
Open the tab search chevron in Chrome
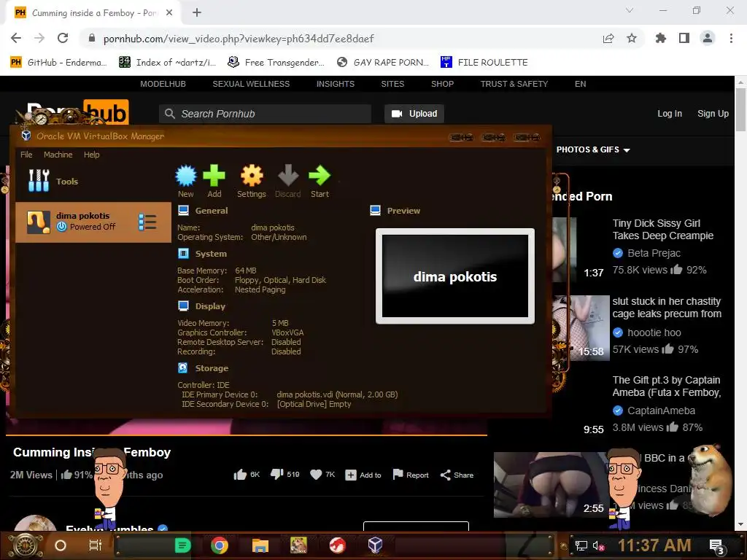[x=630, y=10]
